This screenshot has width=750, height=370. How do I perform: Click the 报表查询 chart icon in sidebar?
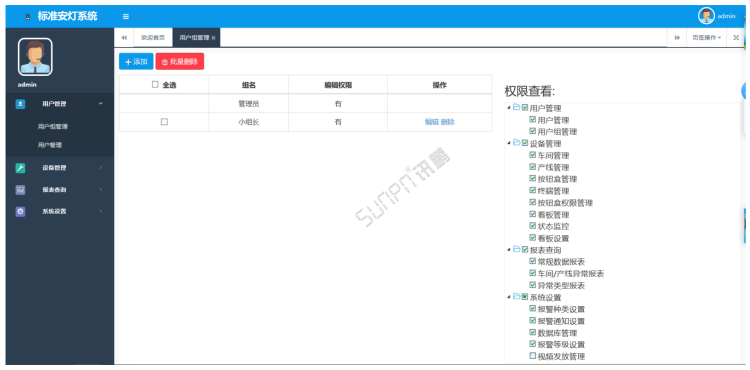[20, 190]
